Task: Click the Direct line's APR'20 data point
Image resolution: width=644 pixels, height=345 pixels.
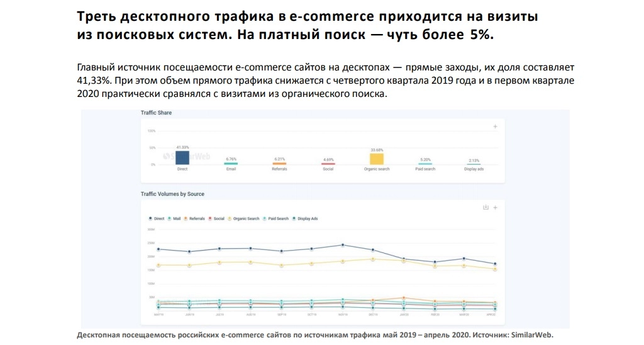Action: coord(495,264)
